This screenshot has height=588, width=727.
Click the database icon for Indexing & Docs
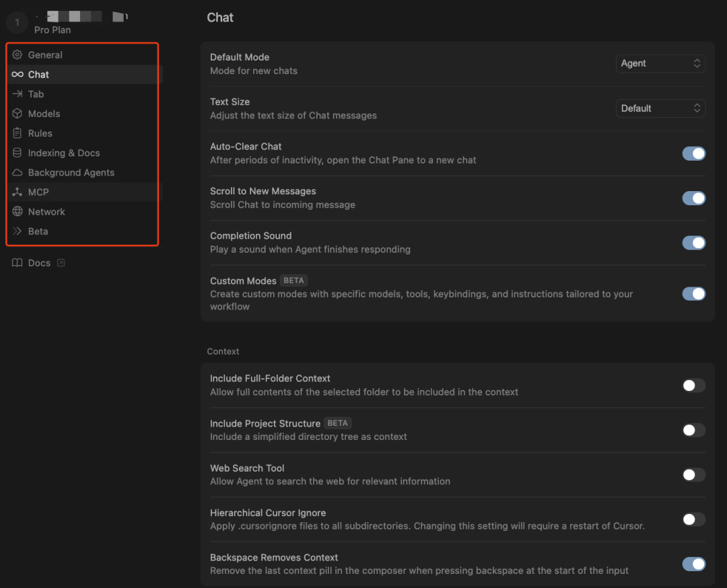click(18, 153)
